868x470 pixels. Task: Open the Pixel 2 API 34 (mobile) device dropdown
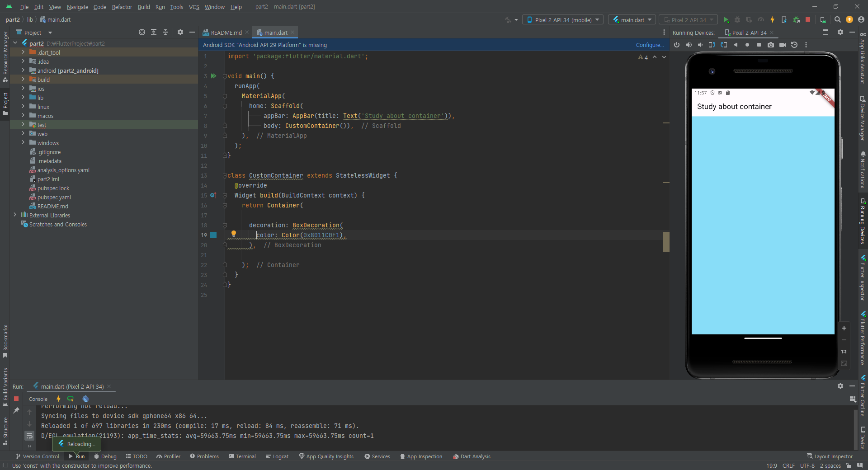pyautogui.click(x=563, y=20)
